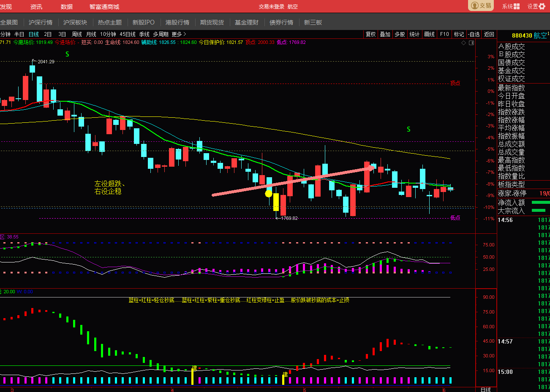Click the 净流入额 green bar
Viewport: 550px width, 392px height.
(x=541, y=203)
